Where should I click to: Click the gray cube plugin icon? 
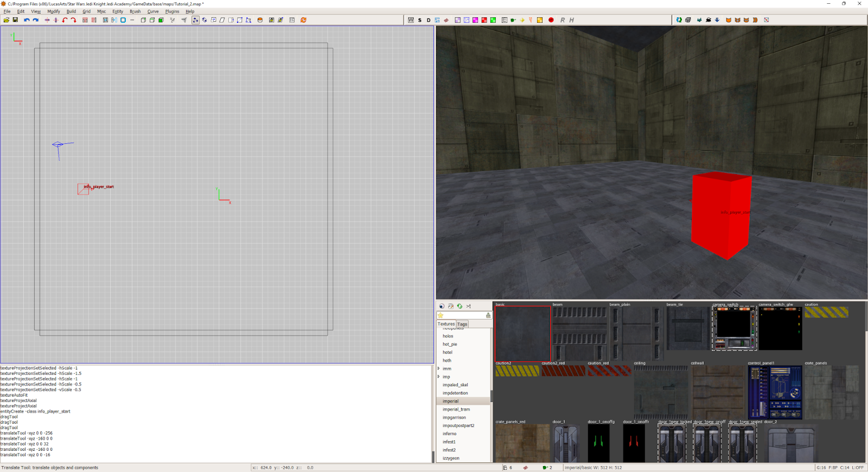(x=688, y=20)
